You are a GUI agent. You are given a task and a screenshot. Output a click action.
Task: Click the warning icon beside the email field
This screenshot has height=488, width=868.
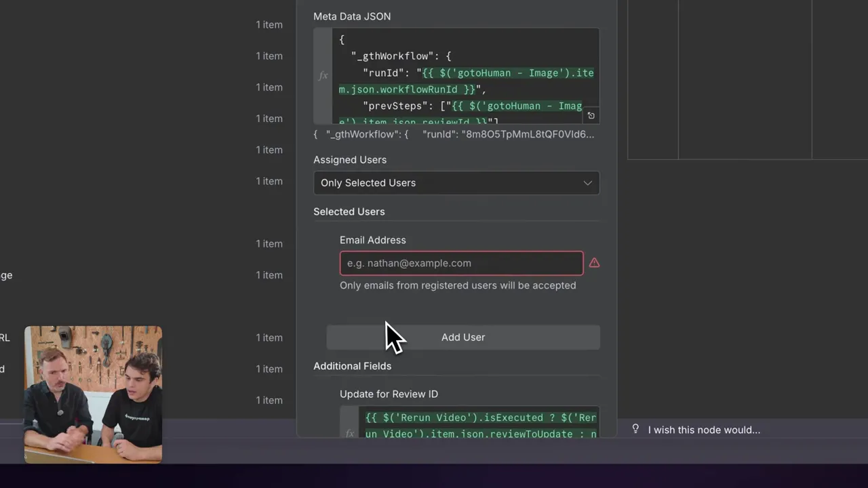tap(594, 263)
